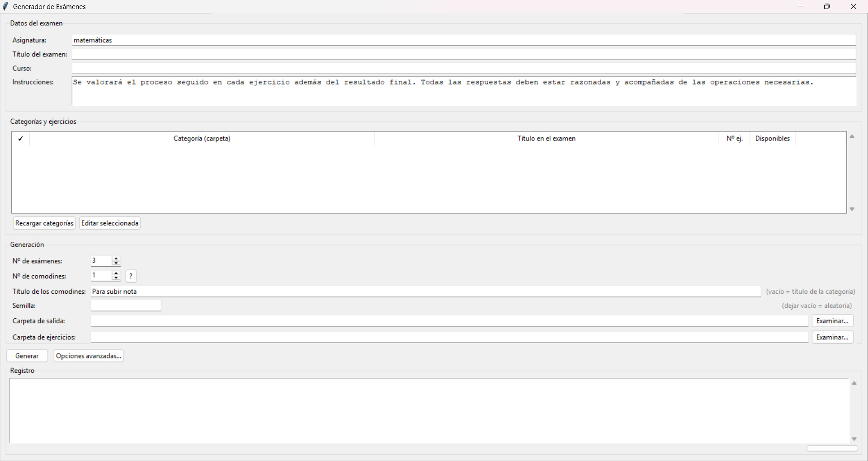The height and width of the screenshot is (461, 868).
Task: Minimize the Generador de Exámenes window
Action: point(801,6)
